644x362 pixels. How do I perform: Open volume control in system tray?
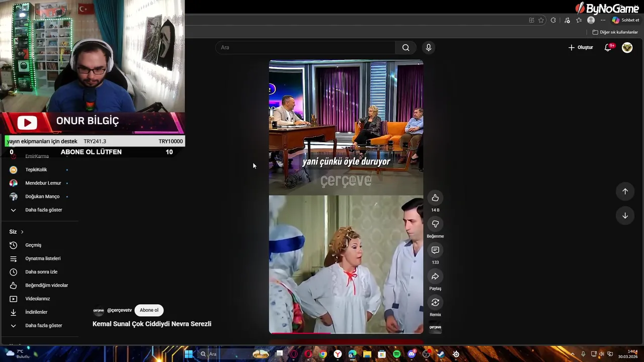tap(602, 354)
